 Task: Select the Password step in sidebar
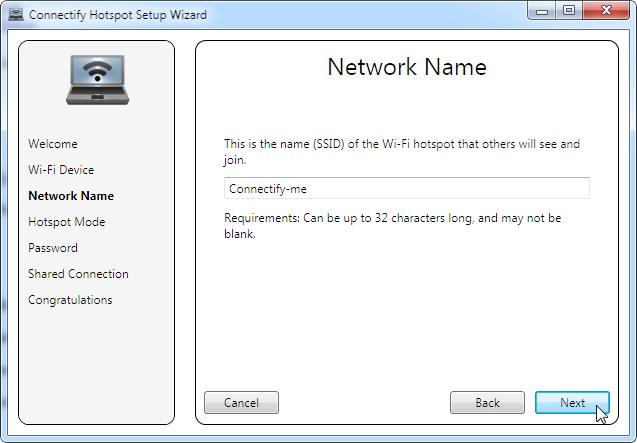[53, 248]
